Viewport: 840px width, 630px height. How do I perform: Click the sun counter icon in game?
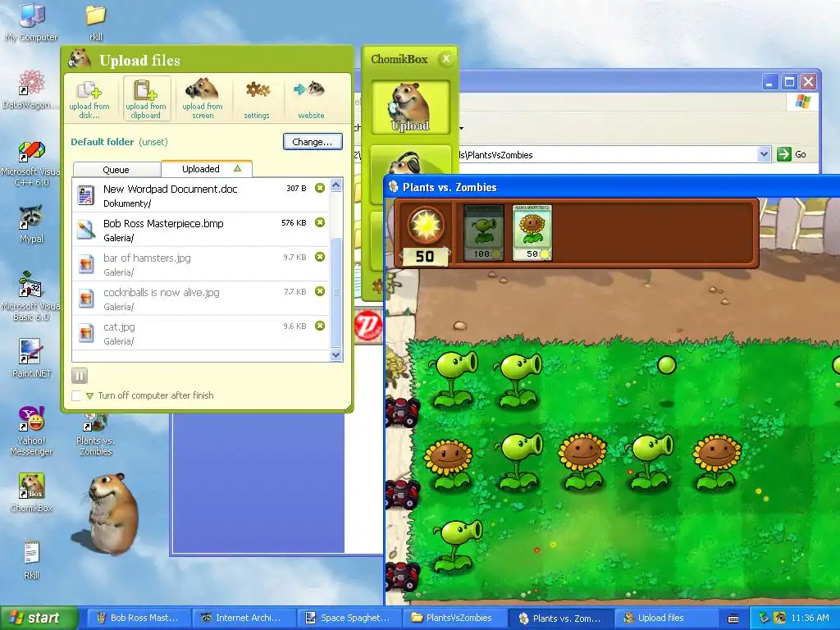426,225
